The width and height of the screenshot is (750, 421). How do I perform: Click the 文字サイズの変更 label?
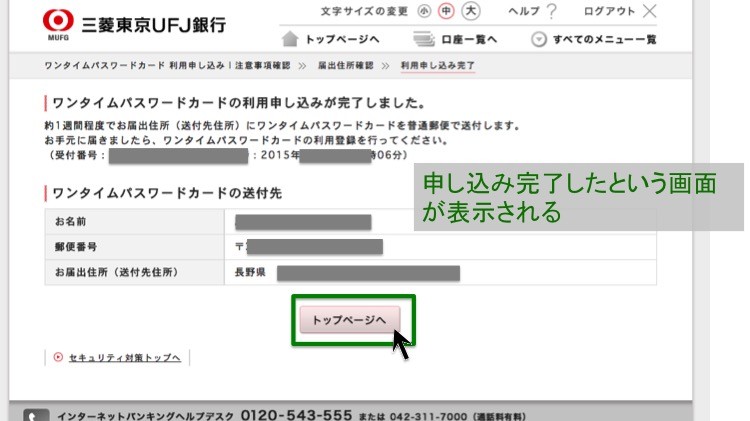(364, 11)
